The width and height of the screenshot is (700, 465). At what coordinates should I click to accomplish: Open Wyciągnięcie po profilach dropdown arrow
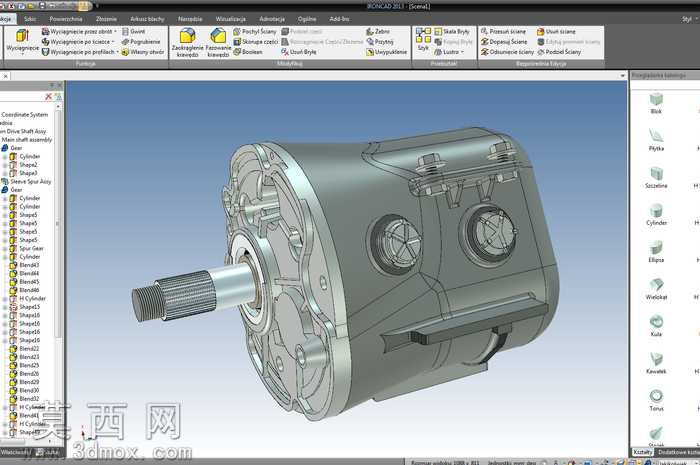tap(117, 52)
